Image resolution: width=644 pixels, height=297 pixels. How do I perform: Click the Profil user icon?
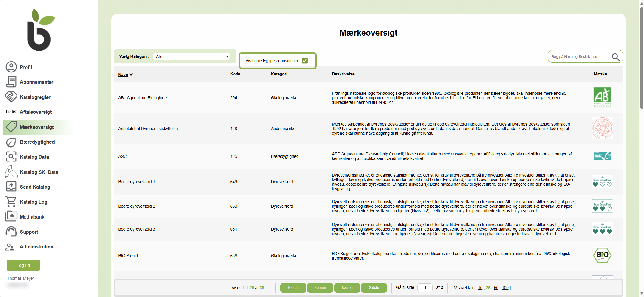[x=11, y=67]
